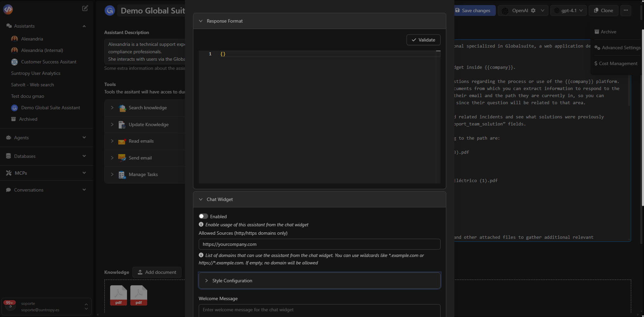
Task: Open the OpenAI provider settings gear
Action: pyautogui.click(x=534, y=10)
